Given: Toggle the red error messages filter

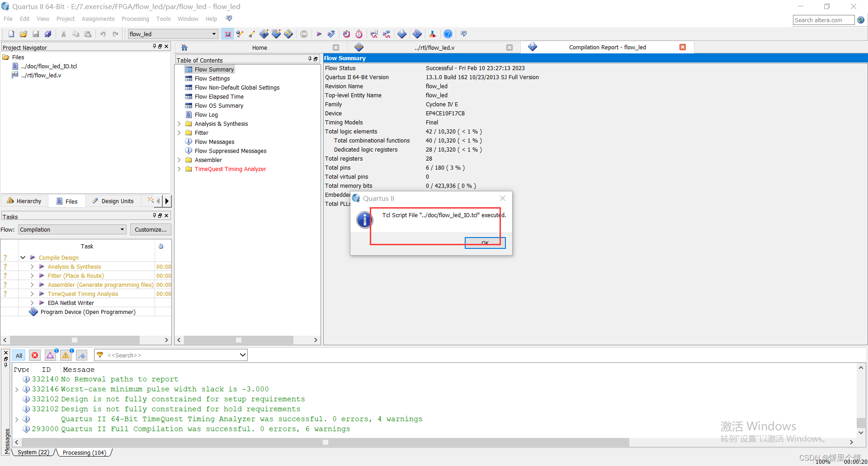Looking at the screenshot, I should coord(35,355).
